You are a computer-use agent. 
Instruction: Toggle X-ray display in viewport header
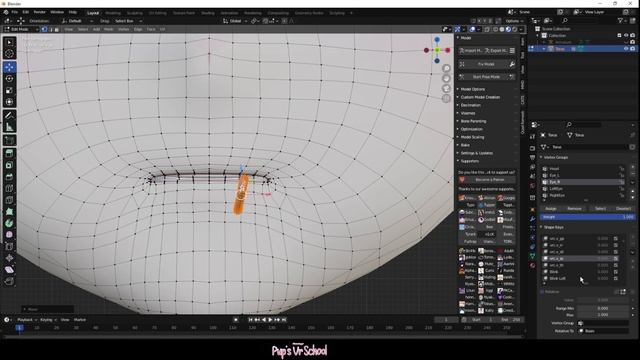pyautogui.click(x=487, y=29)
